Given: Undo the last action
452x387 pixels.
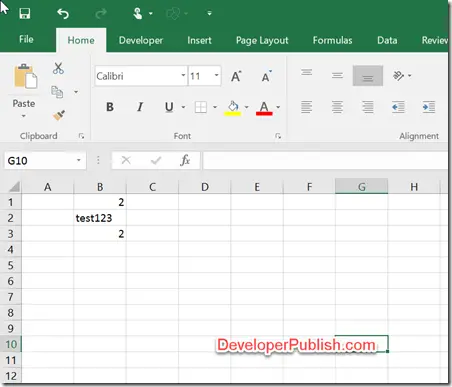Looking at the screenshot, I should coord(63,13).
